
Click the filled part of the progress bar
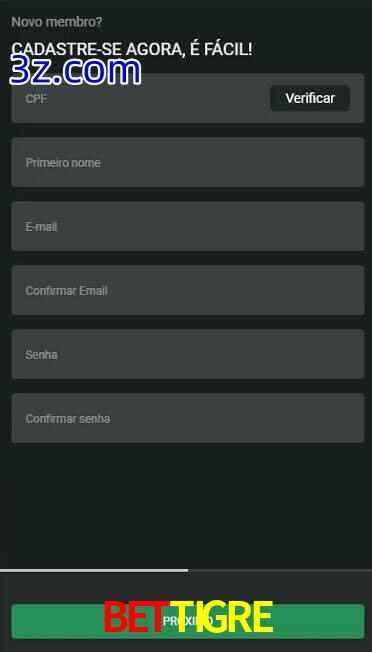[x=94, y=570]
